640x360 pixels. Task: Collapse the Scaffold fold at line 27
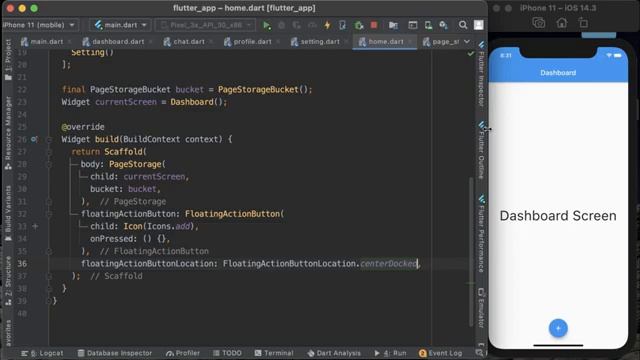49,152
